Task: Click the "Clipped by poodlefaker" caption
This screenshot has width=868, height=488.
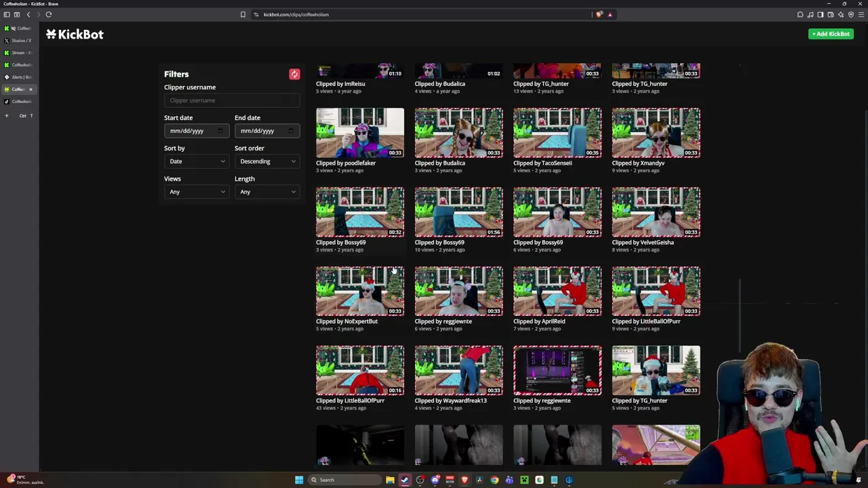Action: (346, 163)
